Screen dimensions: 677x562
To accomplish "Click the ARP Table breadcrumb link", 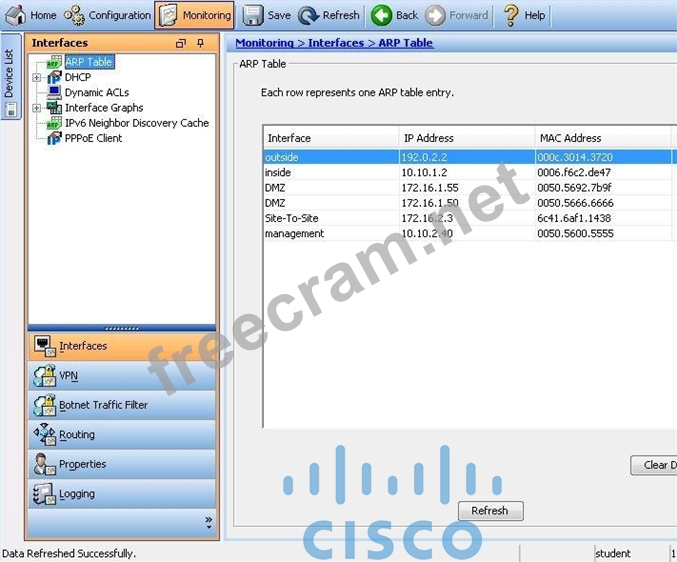I will coord(405,43).
